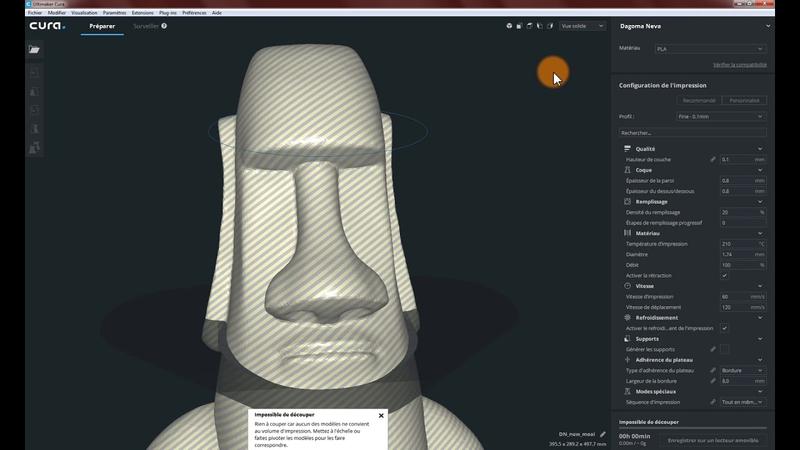Image resolution: width=800 pixels, height=450 pixels.
Task: Toggle the Activer la rétraction checkbox
Action: (x=724, y=275)
